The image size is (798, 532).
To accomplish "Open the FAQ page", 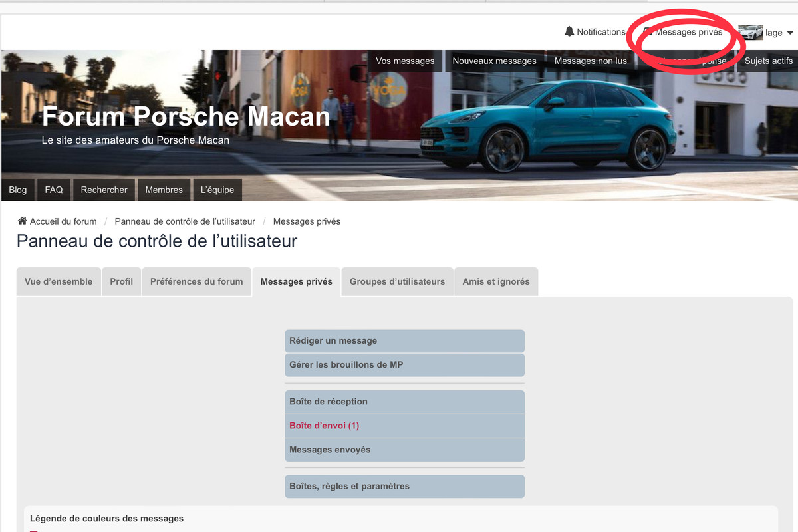I will pos(54,190).
